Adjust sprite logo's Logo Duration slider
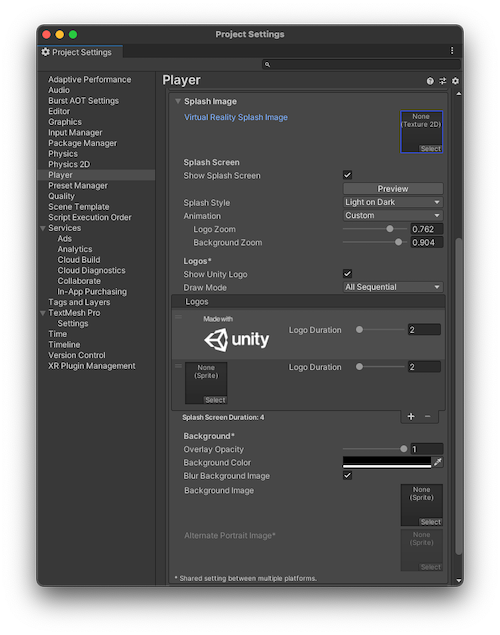This screenshot has width=500, height=635. coord(381,367)
